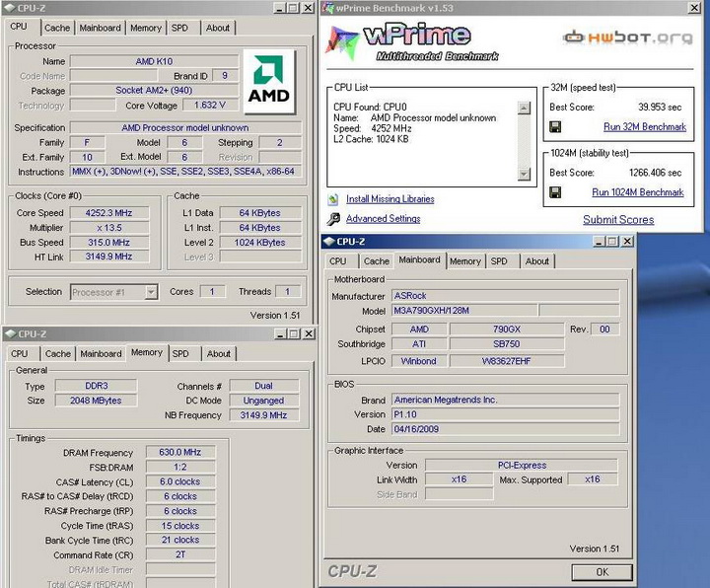Screen dimensions: 710x588
Task: Click CPU List scroll up arrow
Action: point(524,108)
